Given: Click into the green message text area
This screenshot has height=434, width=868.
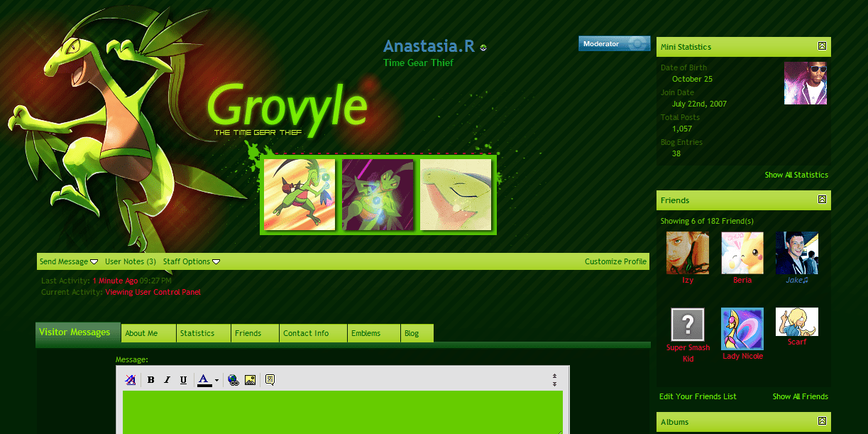Looking at the screenshot, I should [343, 412].
